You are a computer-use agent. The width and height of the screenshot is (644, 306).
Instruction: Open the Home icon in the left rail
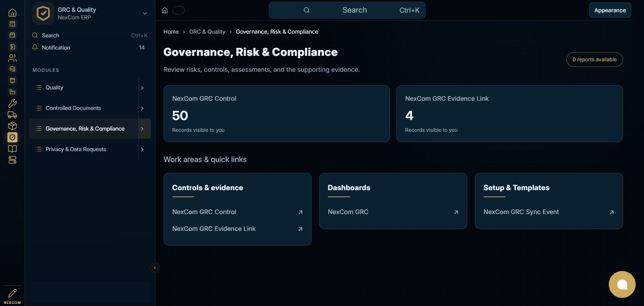(13, 13)
